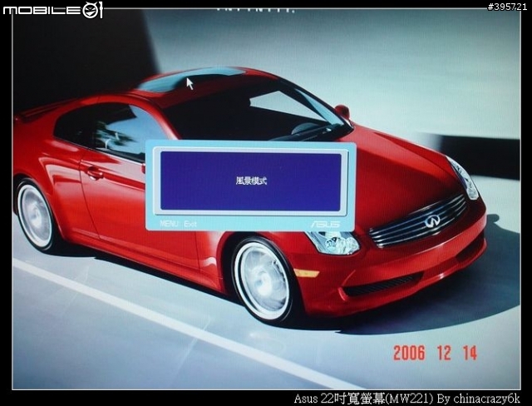Click the MENU: Exit hint in OSD
Viewport: 532px width, 406px height.
coord(178,224)
